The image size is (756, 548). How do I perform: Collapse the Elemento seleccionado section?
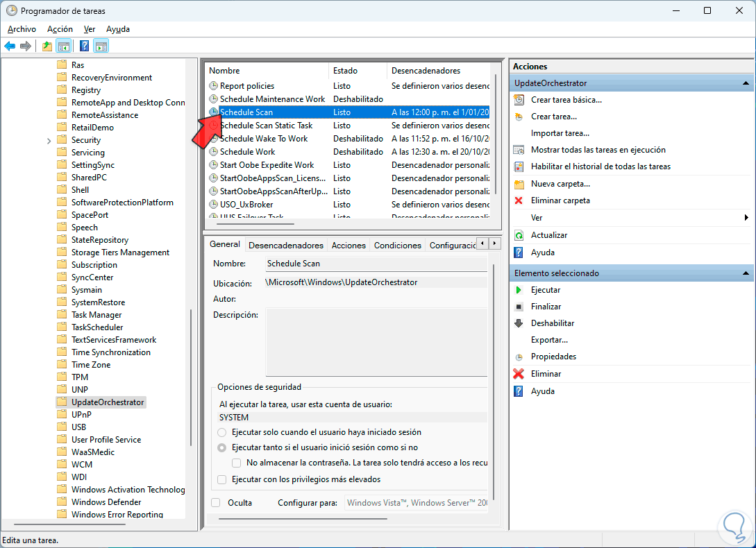pos(746,273)
